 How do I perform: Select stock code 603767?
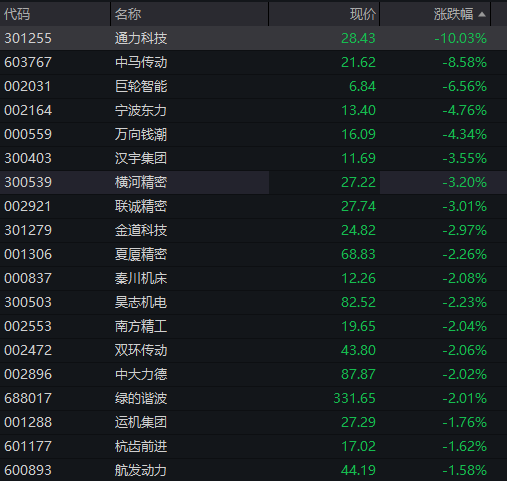pos(28,62)
